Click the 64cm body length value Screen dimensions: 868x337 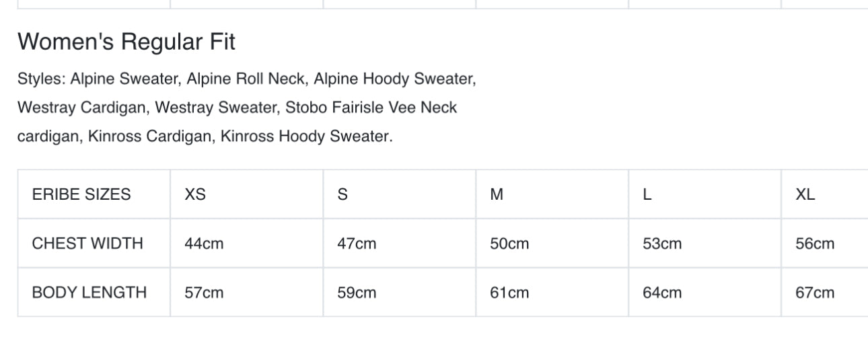662,293
